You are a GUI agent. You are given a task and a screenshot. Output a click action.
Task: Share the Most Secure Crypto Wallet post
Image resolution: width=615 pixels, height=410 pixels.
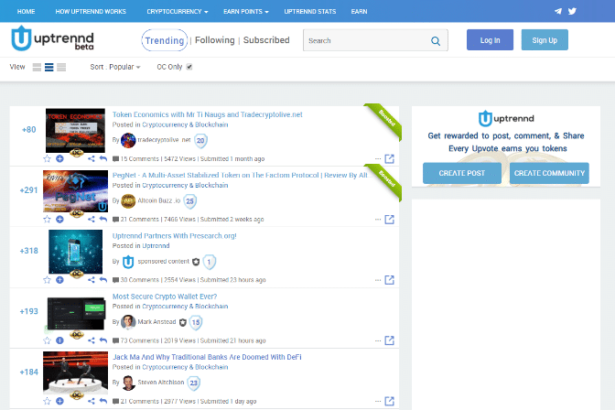click(91, 341)
